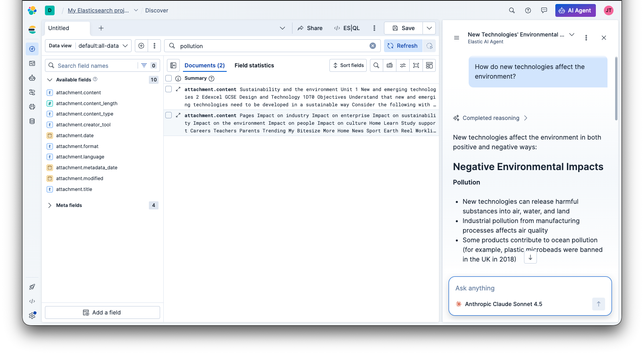
Task: Open the feedback chat bubble icon
Action: (x=544, y=10)
